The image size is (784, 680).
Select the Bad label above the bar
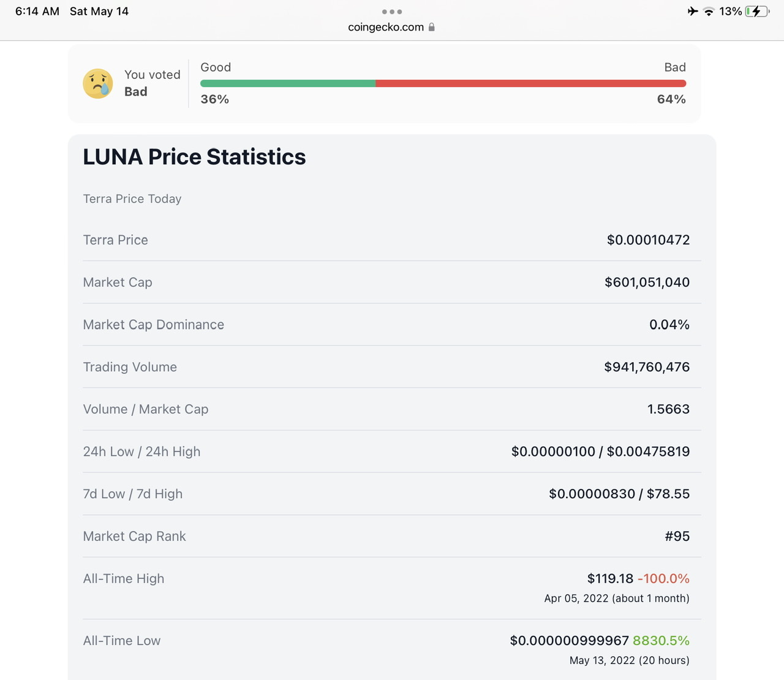pos(675,67)
